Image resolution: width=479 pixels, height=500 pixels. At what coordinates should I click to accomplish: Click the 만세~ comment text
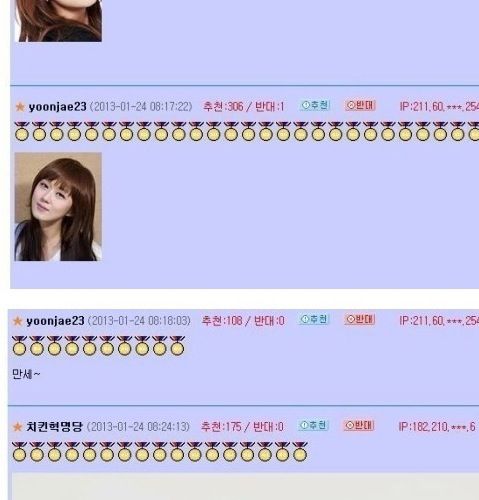[26, 374]
